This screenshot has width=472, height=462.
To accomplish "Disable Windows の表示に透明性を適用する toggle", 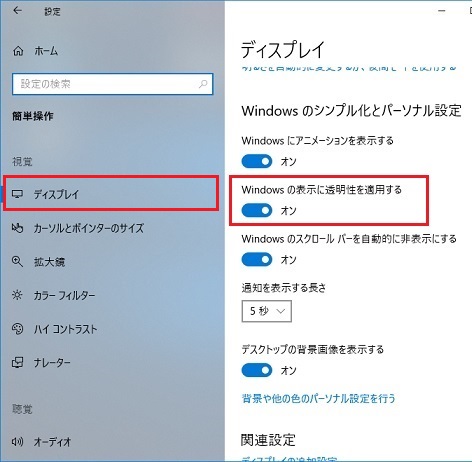I will point(257,210).
